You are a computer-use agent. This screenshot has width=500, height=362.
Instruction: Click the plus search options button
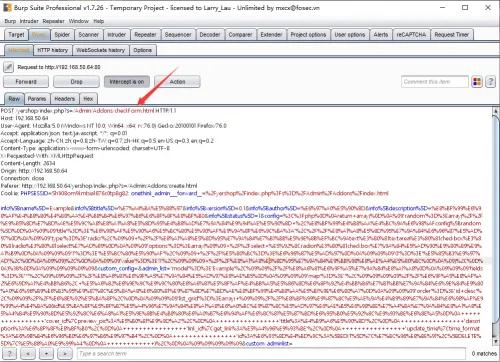46,353
